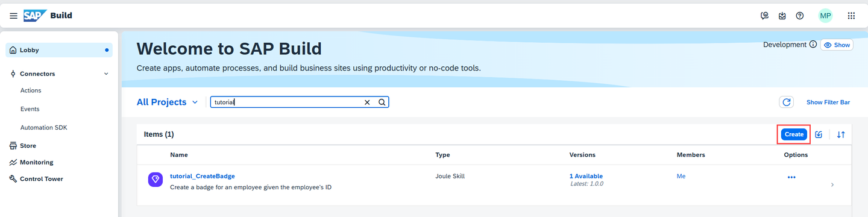Click the Connectors plug icon

[13, 74]
